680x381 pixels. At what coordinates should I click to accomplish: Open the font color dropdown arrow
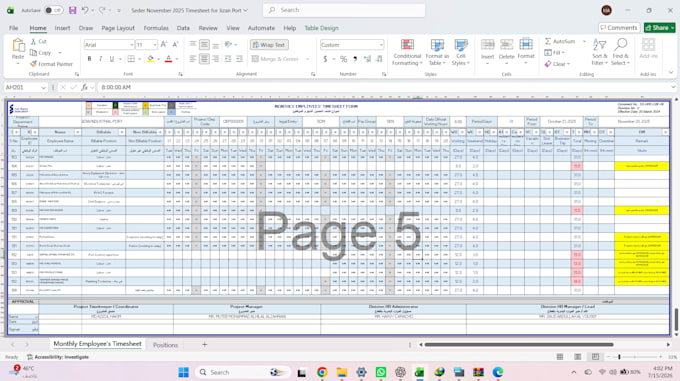(177, 59)
